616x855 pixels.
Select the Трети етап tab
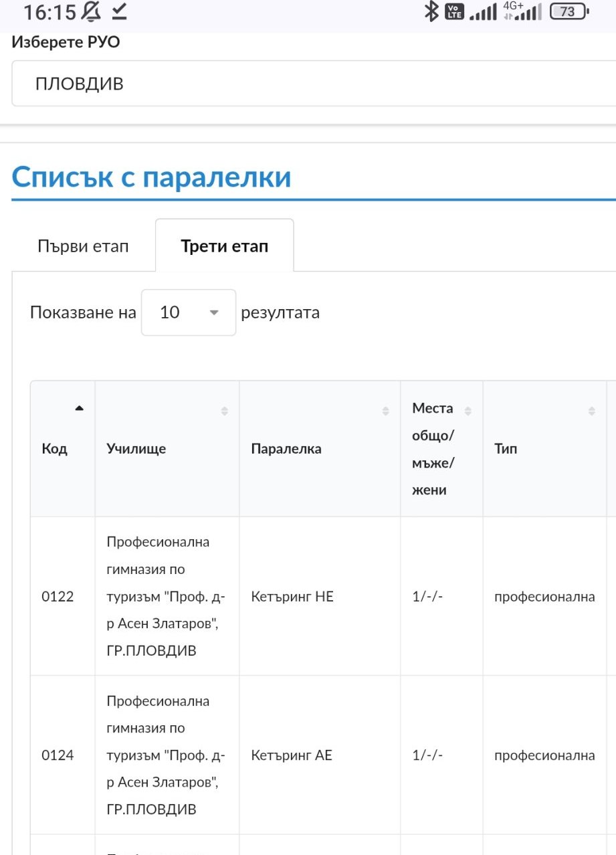click(x=224, y=246)
